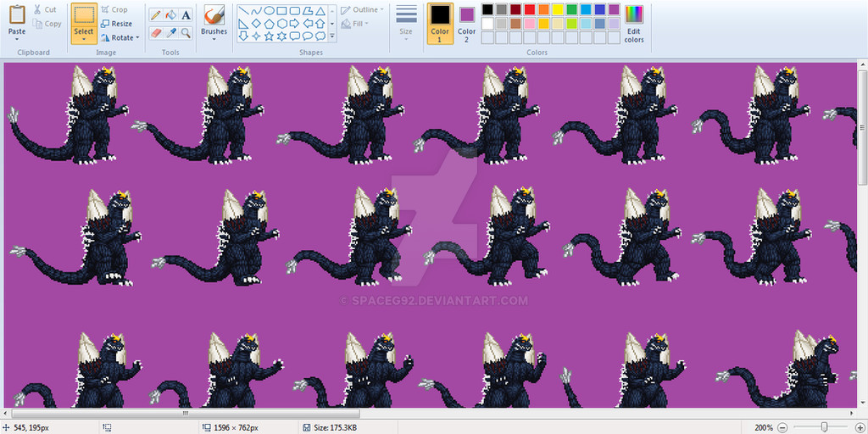Choose the Right triangle shape
The image size is (868, 434).
tap(243, 23)
